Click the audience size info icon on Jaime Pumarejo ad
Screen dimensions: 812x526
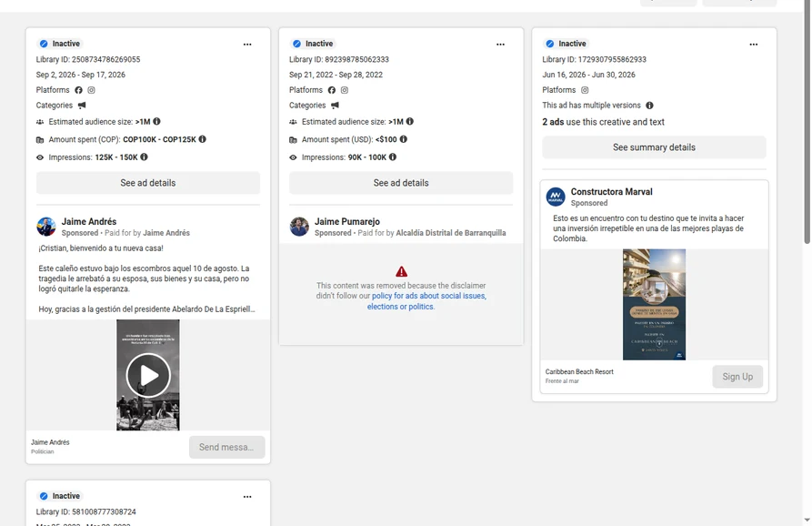pyautogui.click(x=409, y=121)
